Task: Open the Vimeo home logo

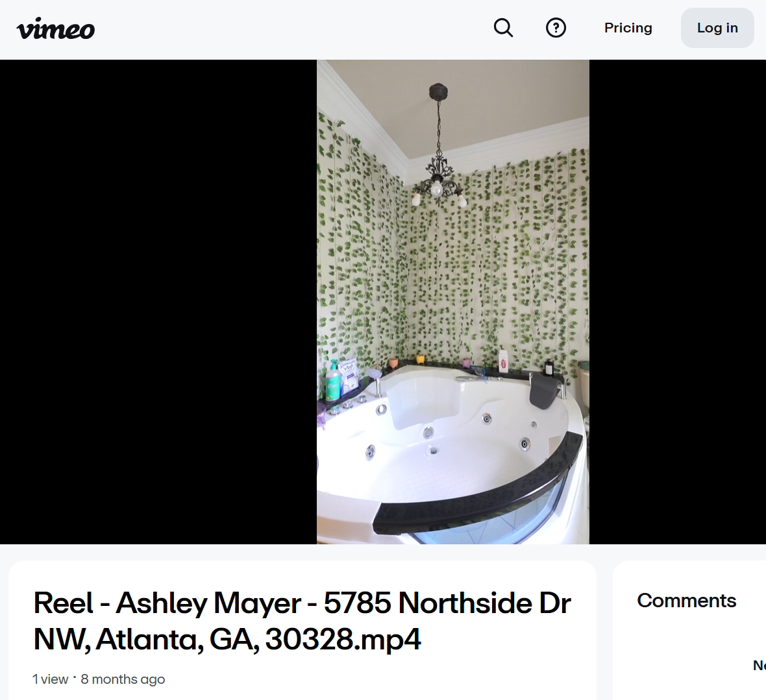Action: pyautogui.click(x=56, y=29)
